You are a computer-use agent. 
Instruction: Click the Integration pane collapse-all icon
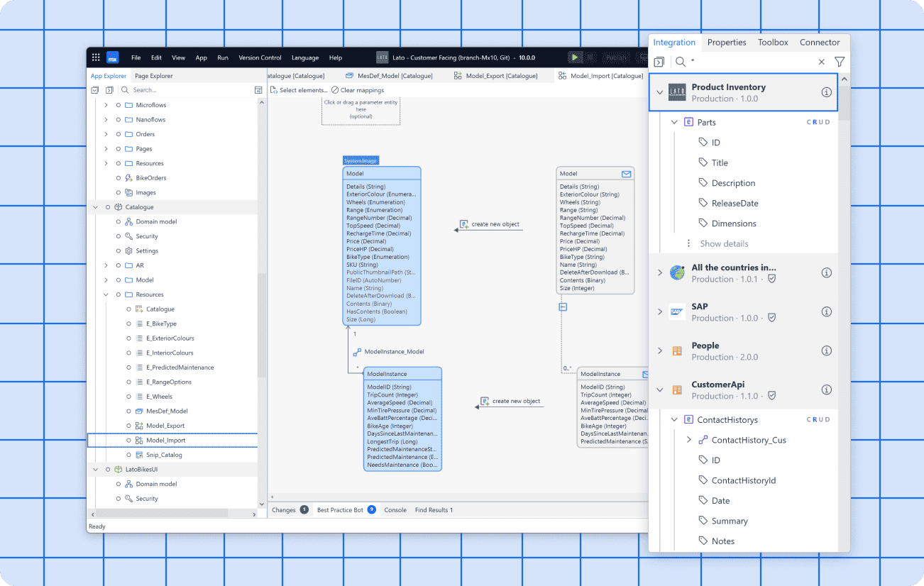[659, 62]
